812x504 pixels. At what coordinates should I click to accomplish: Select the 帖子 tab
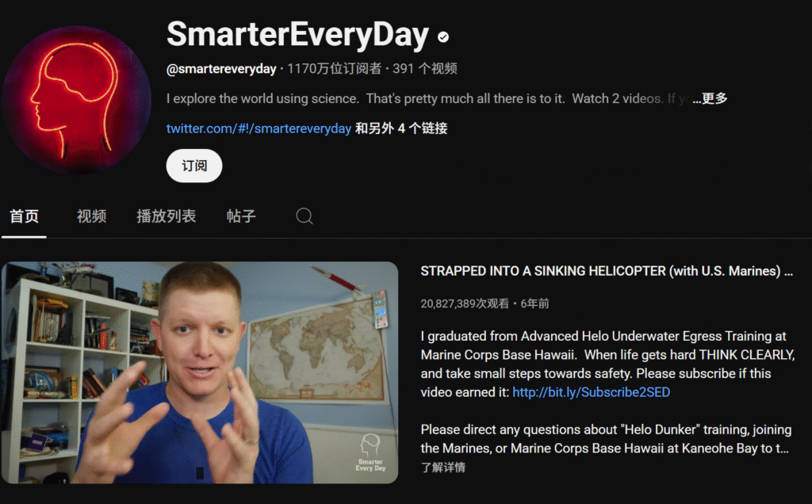241,216
